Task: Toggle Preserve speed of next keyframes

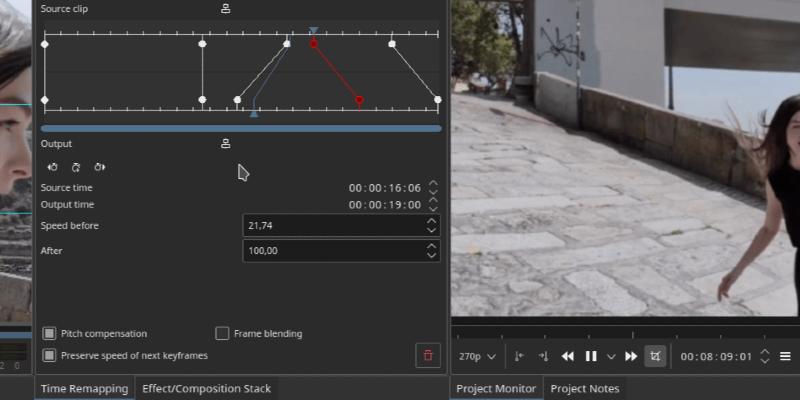Action: coord(49,355)
